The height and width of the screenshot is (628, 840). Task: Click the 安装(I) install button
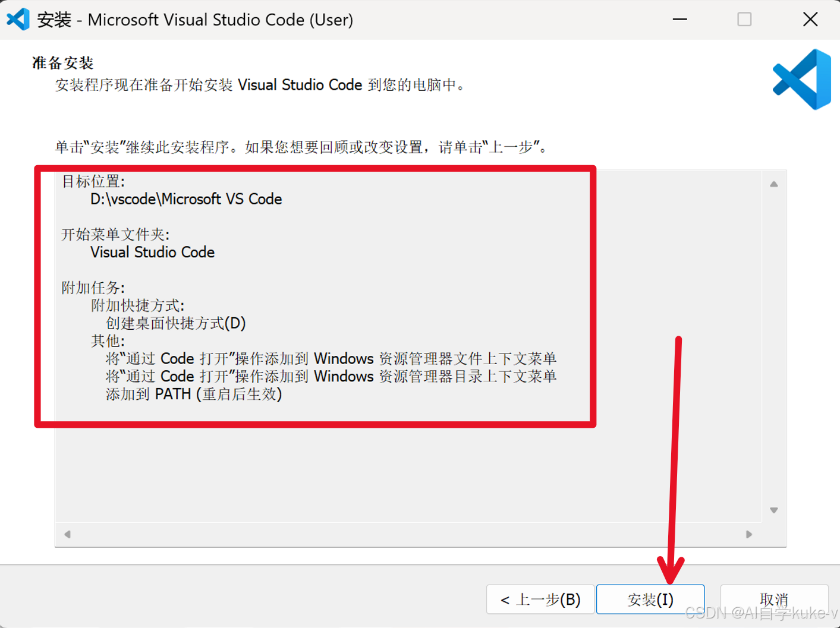click(x=650, y=599)
